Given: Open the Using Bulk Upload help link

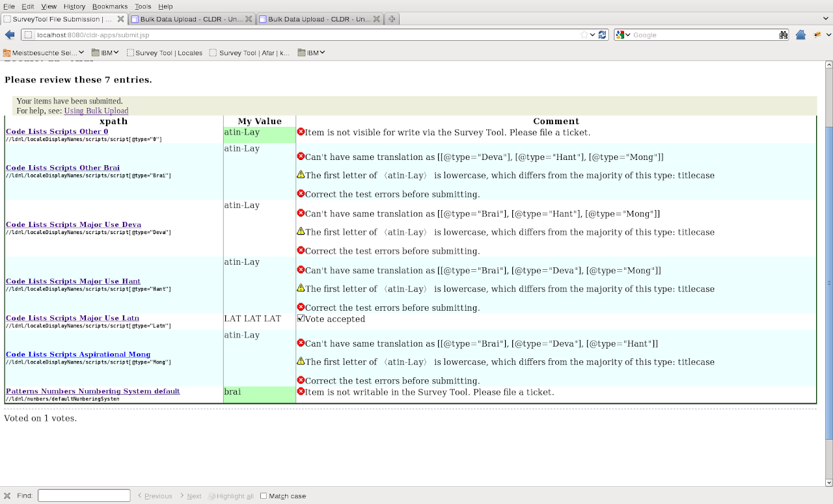Looking at the screenshot, I should (x=96, y=111).
